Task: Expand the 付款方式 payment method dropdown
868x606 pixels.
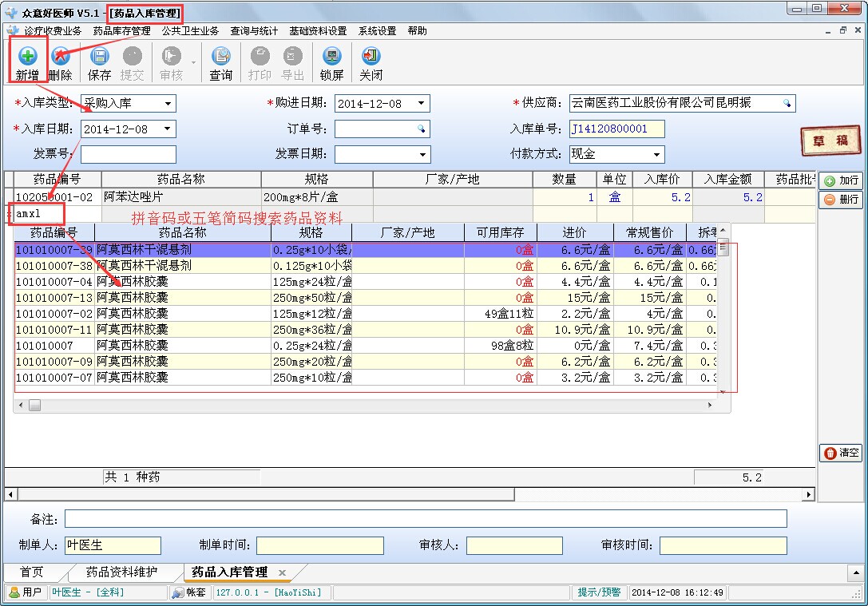Action: click(x=656, y=154)
